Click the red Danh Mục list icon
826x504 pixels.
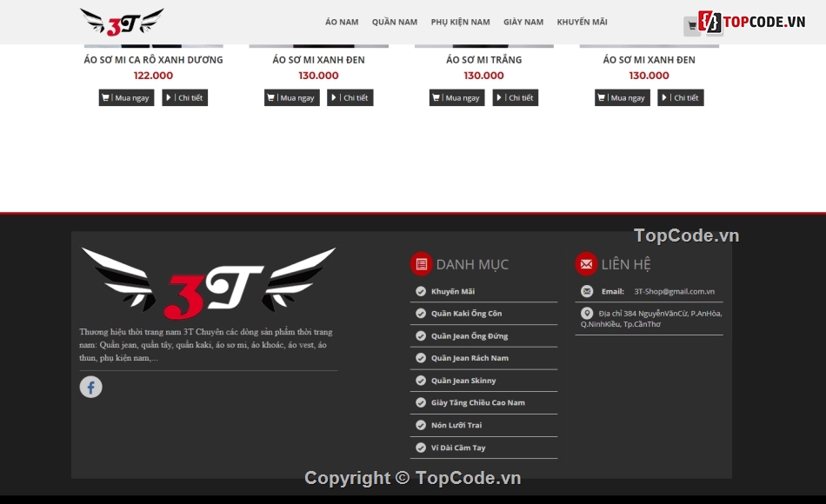click(x=421, y=264)
